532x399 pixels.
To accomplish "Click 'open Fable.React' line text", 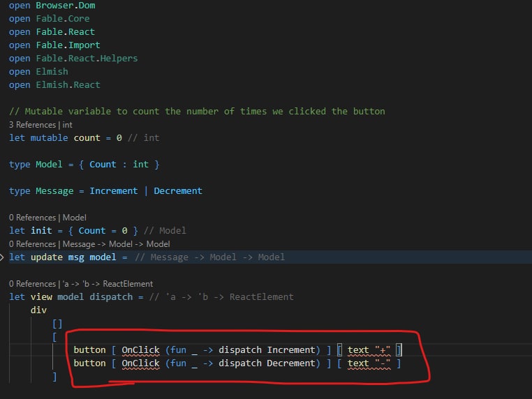I will click(x=52, y=32).
